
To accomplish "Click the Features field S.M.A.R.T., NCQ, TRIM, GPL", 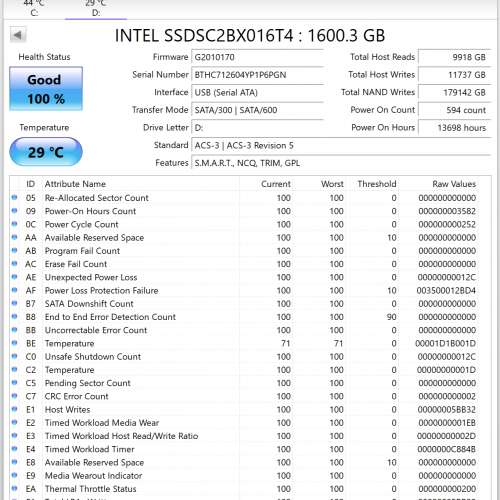I will pyautogui.click(x=341, y=163).
